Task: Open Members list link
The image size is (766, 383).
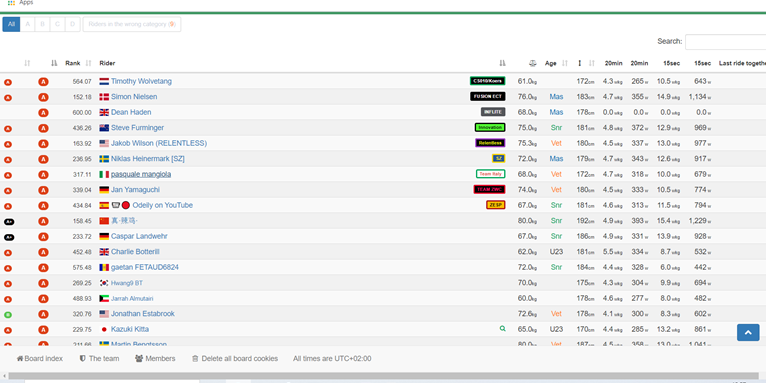Action: pyautogui.click(x=155, y=359)
